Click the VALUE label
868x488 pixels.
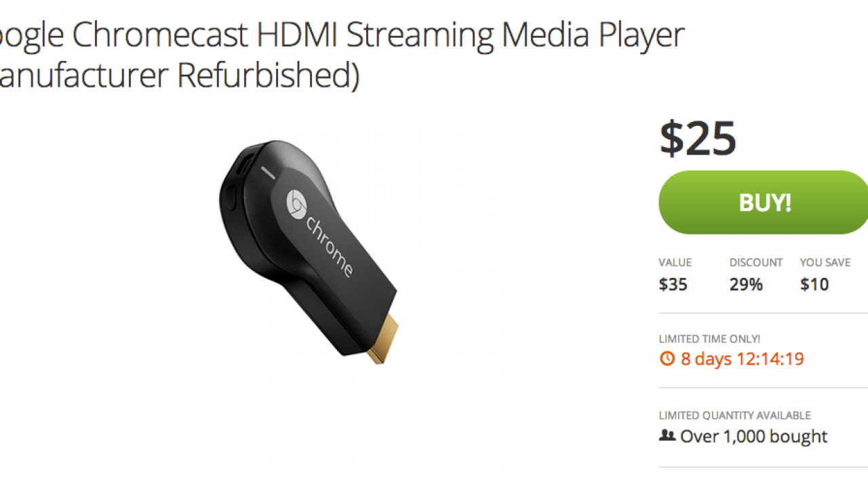coord(675,262)
